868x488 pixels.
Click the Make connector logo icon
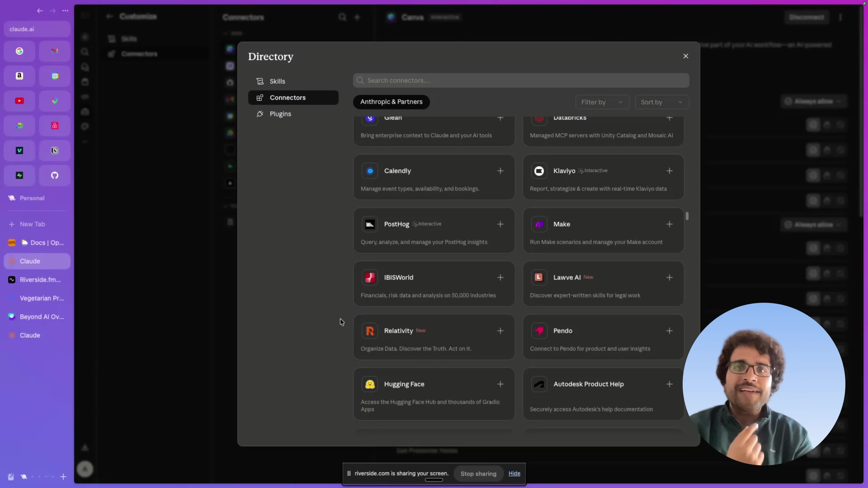[x=539, y=224]
